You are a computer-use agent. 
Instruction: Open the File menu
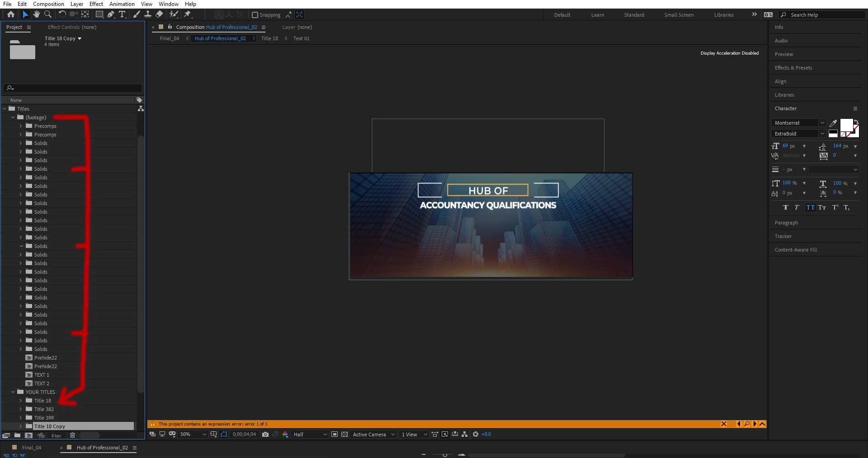click(x=7, y=4)
